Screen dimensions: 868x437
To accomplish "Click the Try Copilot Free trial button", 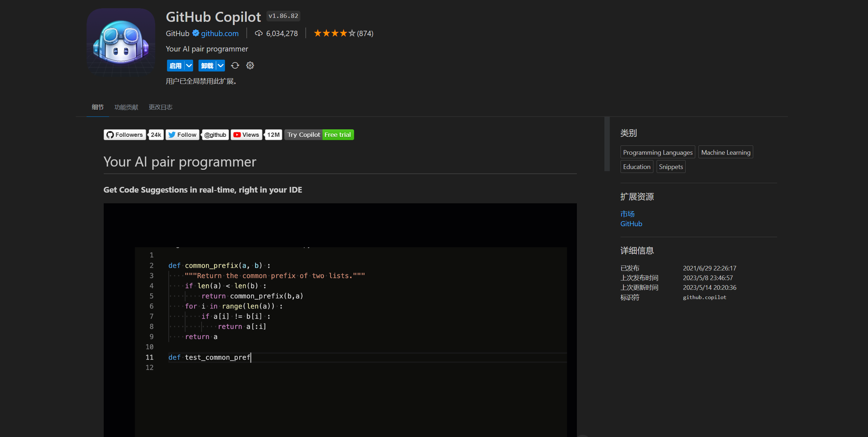I will pyautogui.click(x=320, y=134).
